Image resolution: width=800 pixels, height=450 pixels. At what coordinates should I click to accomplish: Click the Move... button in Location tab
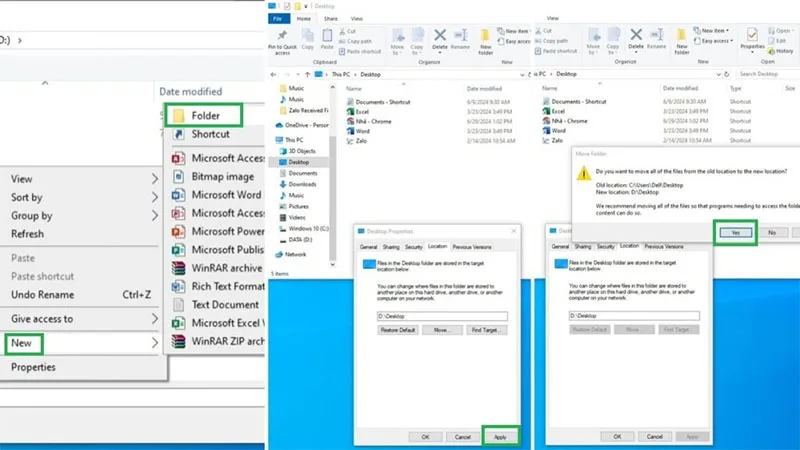click(x=442, y=330)
